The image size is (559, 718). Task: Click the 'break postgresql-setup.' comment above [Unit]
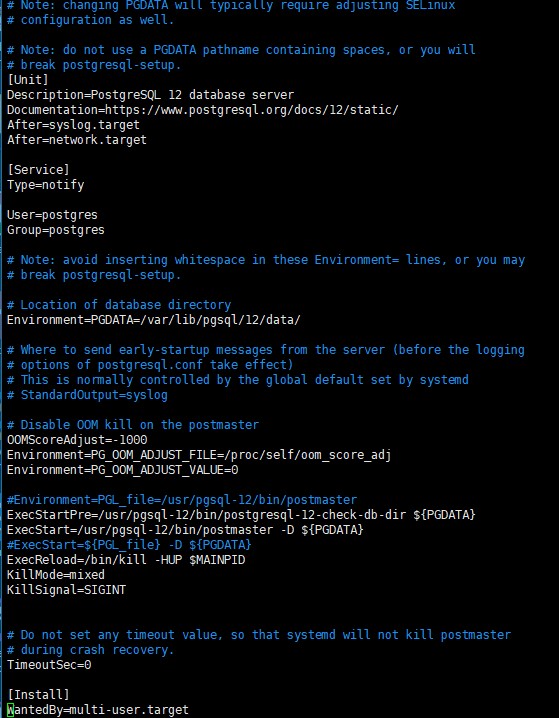[94, 65]
